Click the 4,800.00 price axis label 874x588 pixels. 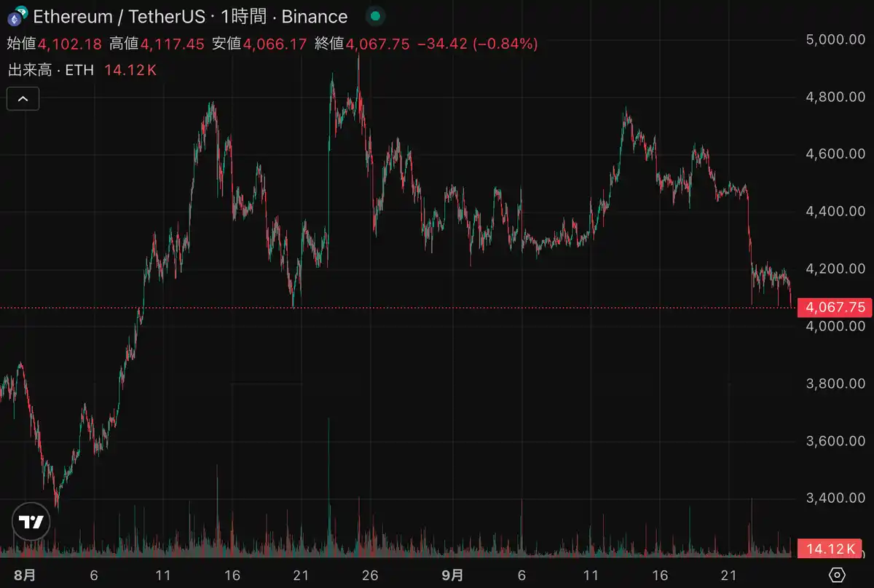(x=835, y=97)
